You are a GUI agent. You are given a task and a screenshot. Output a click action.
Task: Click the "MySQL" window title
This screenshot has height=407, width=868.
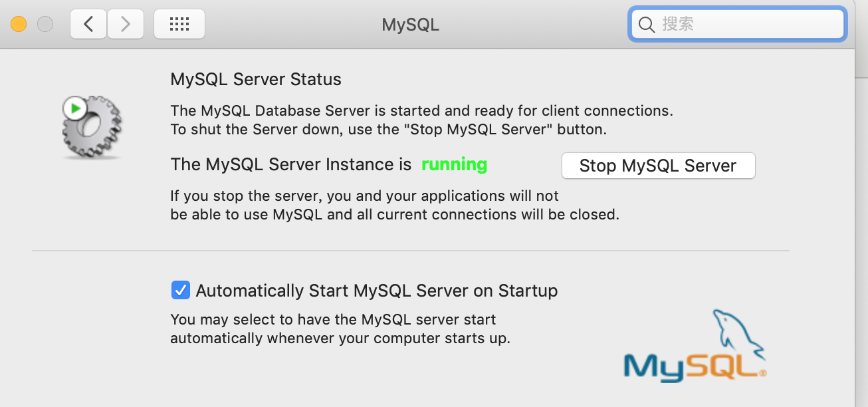pyautogui.click(x=410, y=25)
